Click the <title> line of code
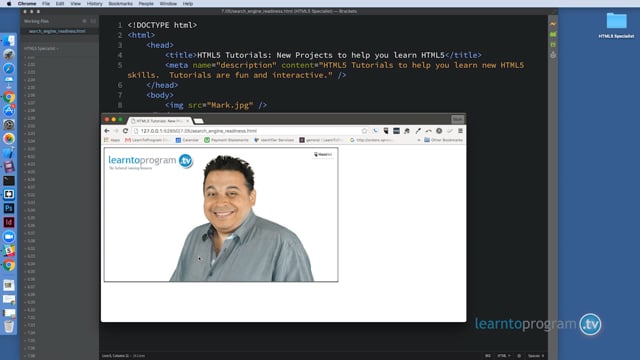The image size is (640, 360). pyautogui.click(x=323, y=55)
